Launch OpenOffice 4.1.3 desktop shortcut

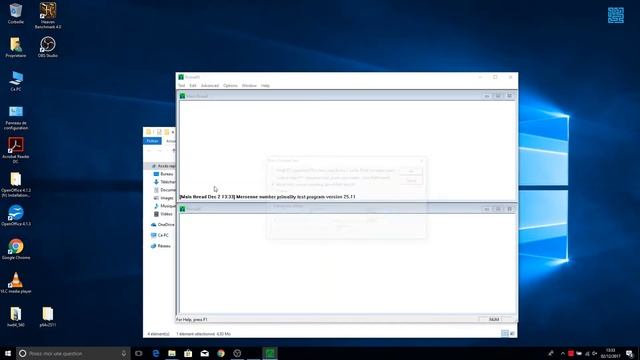click(x=16, y=216)
